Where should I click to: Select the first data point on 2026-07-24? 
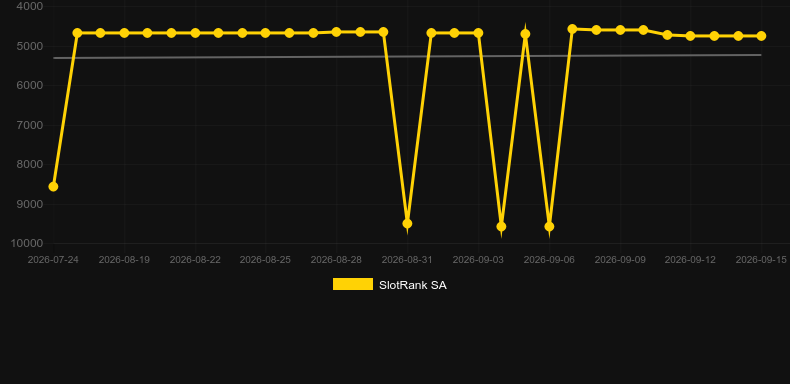pyautogui.click(x=53, y=186)
